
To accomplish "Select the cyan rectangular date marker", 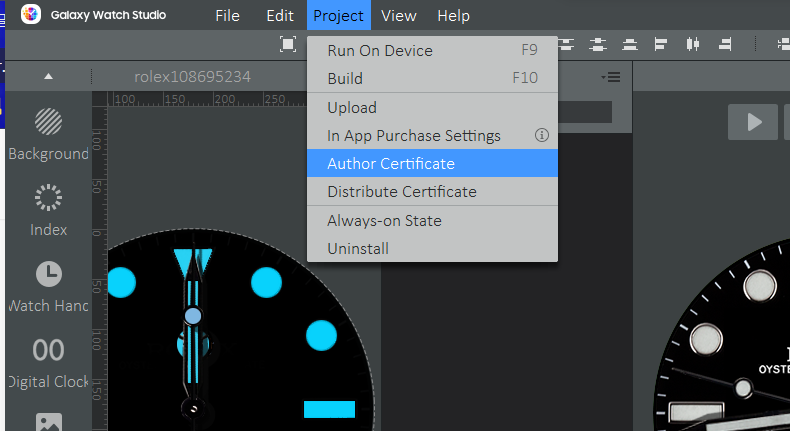I will point(329,409).
